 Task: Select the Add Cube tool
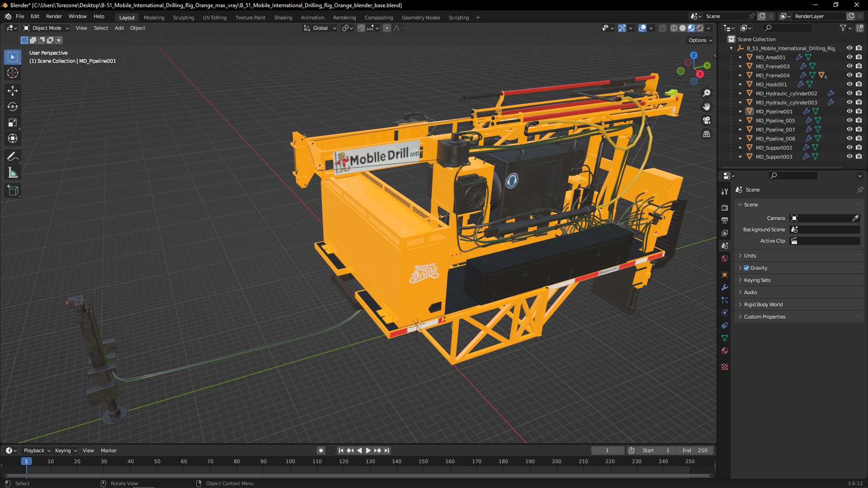[13, 191]
